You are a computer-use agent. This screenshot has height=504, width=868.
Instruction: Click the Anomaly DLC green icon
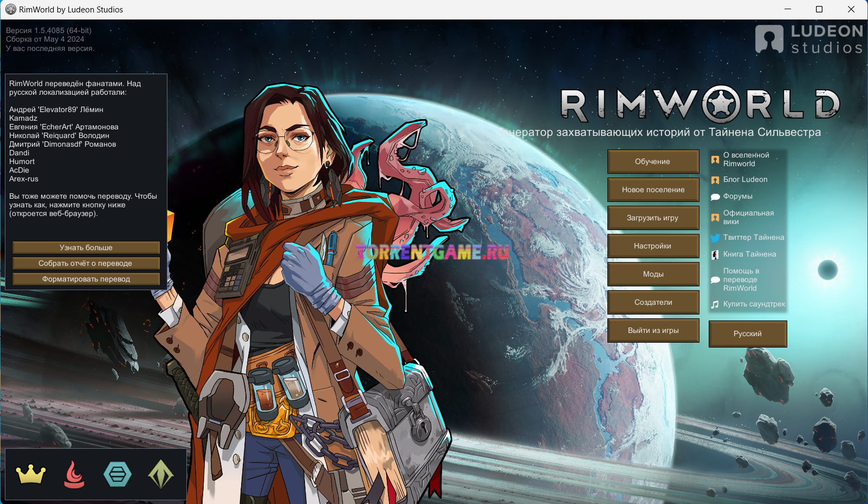[x=161, y=475]
